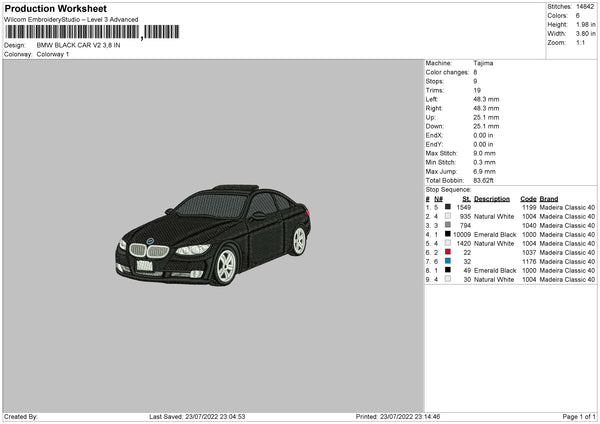The width and height of the screenshot is (600, 424).
Task: Select the Height value 1.98 in
Action: click(x=586, y=24)
